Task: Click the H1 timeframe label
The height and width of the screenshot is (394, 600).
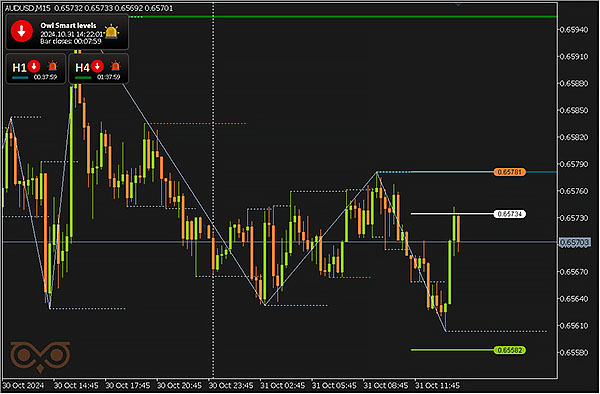Action: (x=19, y=68)
